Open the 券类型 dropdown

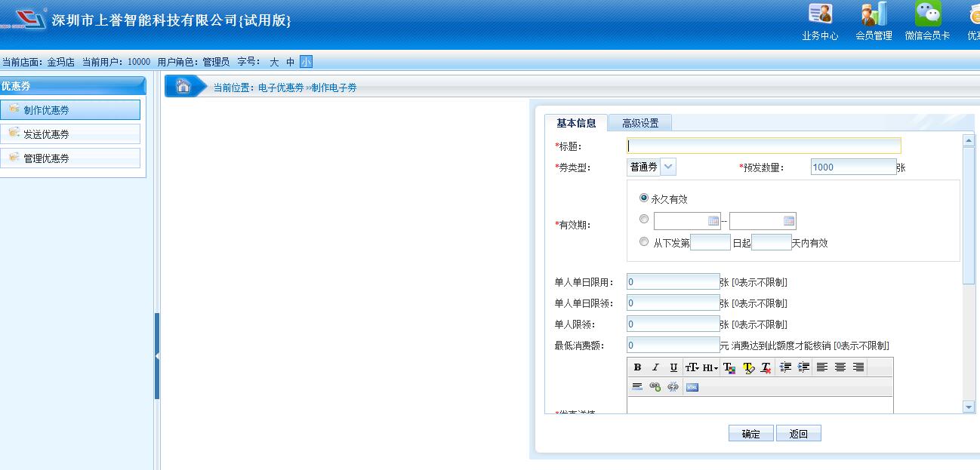point(668,167)
